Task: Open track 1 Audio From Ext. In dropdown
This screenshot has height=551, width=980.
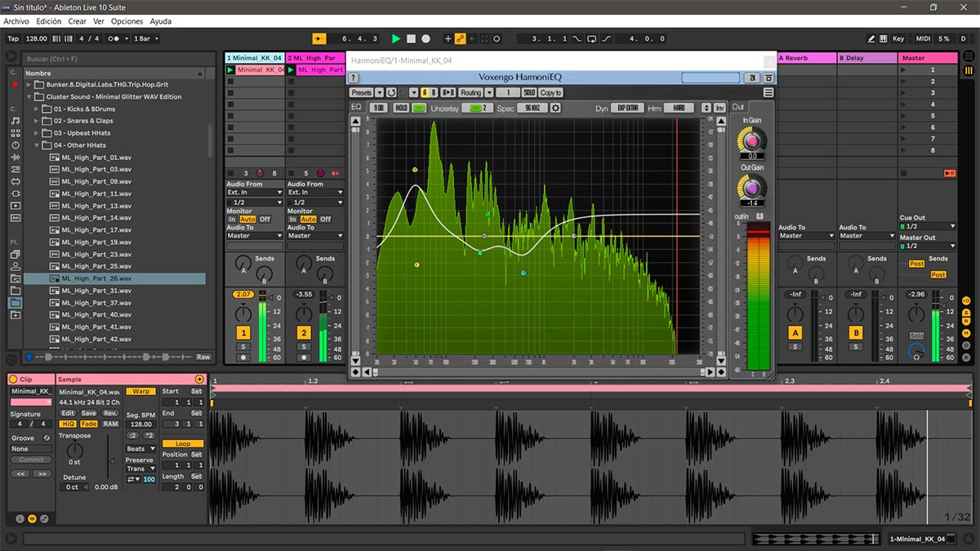Action: tap(255, 193)
